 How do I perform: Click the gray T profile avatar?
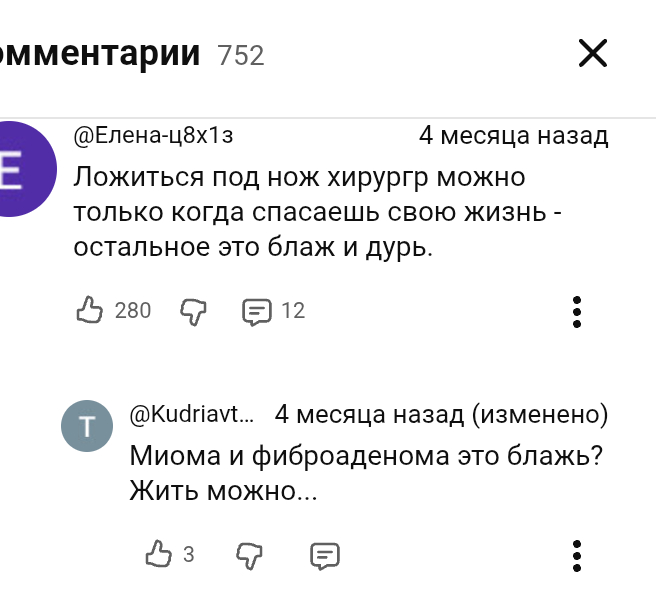pyautogui.click(x=87, y=427)
